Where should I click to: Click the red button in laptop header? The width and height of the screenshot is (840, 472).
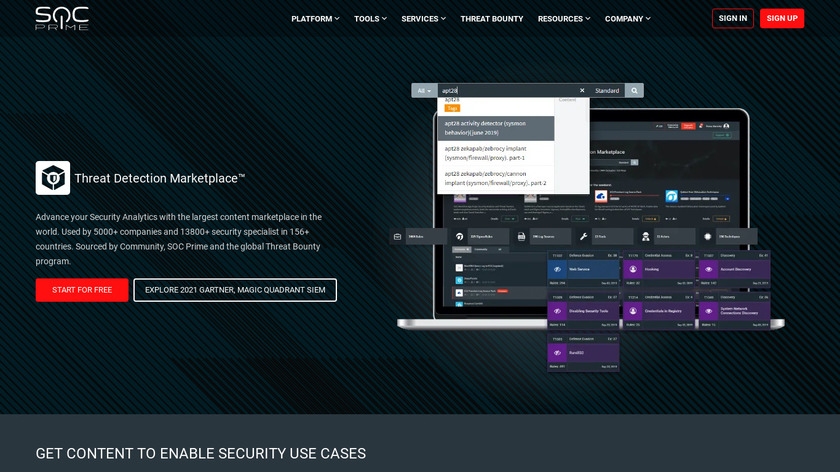tap(688, 126)
